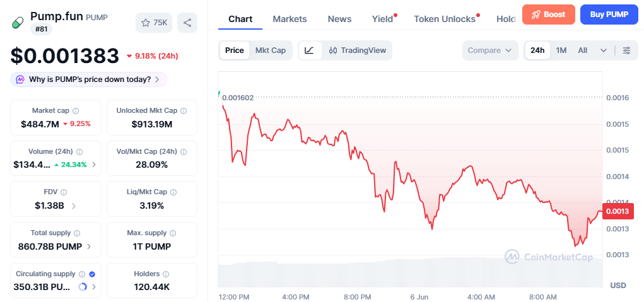Image resolution: width=644 pixels, height=302 pixels.
Task: Select Mkt Cap chart toggle
Action: point(270,50)
